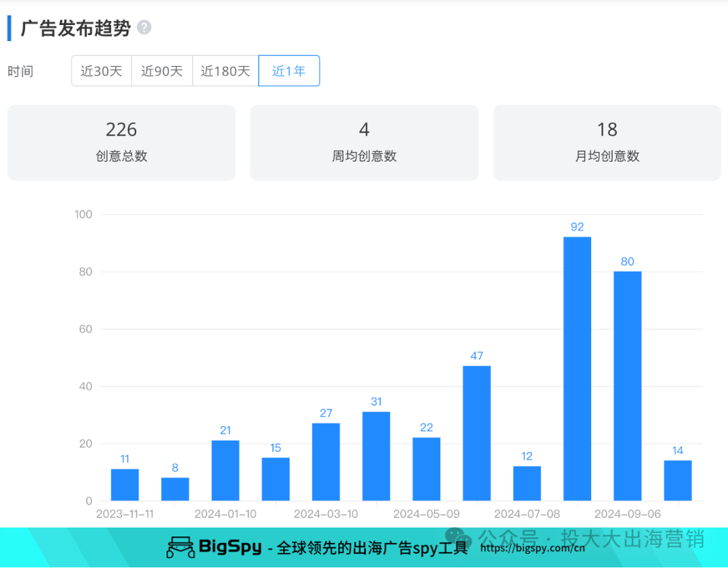Click the 月均创意数 card showing 18
Screen dimensions: 728x568
coord(607,142)
